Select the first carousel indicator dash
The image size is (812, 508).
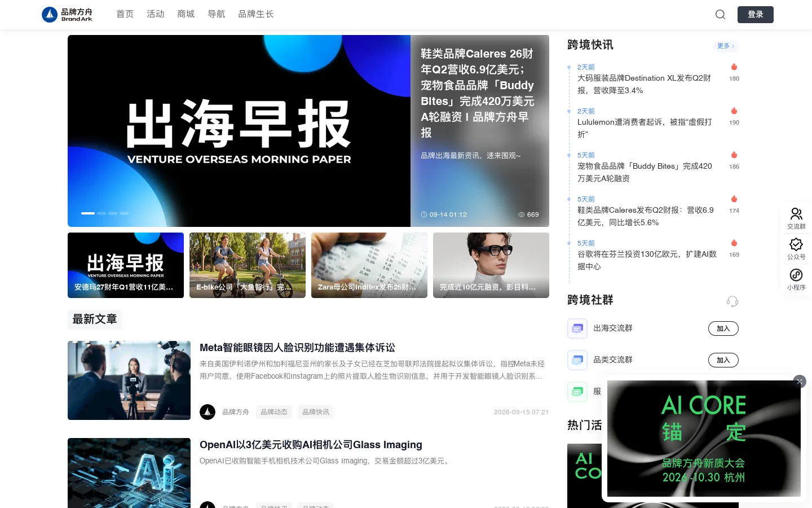tap(88, 213)
